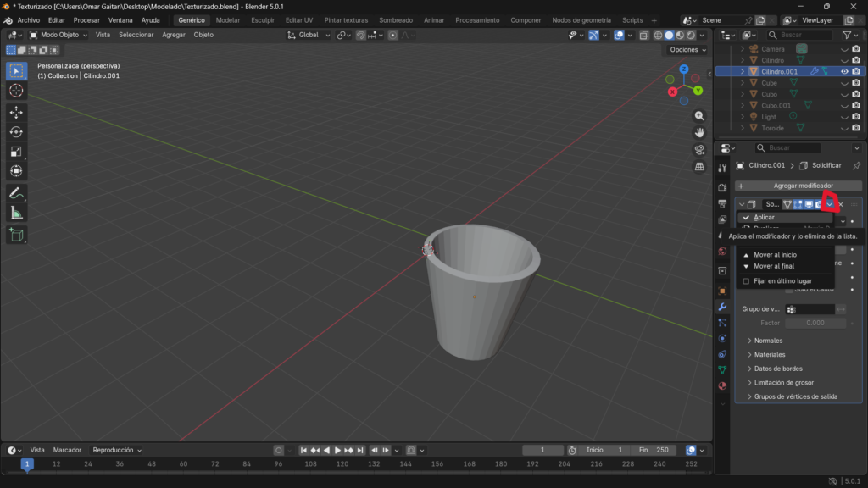Open the Modifiers wrench properties tab

pyautogui.click(x=722, y=307)
